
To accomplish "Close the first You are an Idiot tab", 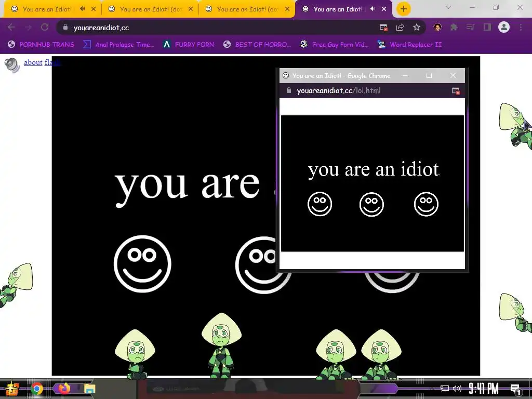I will pos(94,9).
